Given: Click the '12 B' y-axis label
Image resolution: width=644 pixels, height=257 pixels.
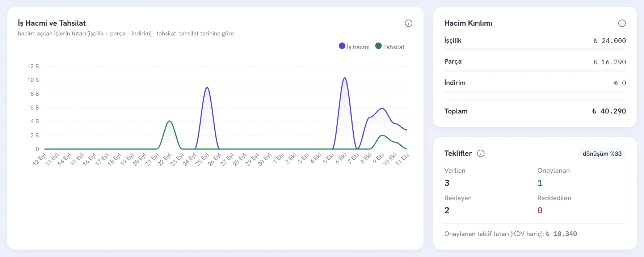Looking at the screenshot, I should [33, 66].
